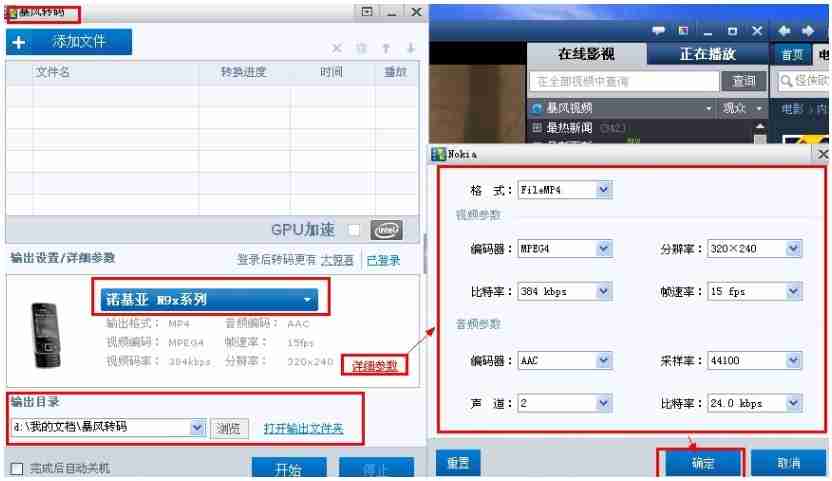Open the 打开输出文件夹 link

pos(304,428)
